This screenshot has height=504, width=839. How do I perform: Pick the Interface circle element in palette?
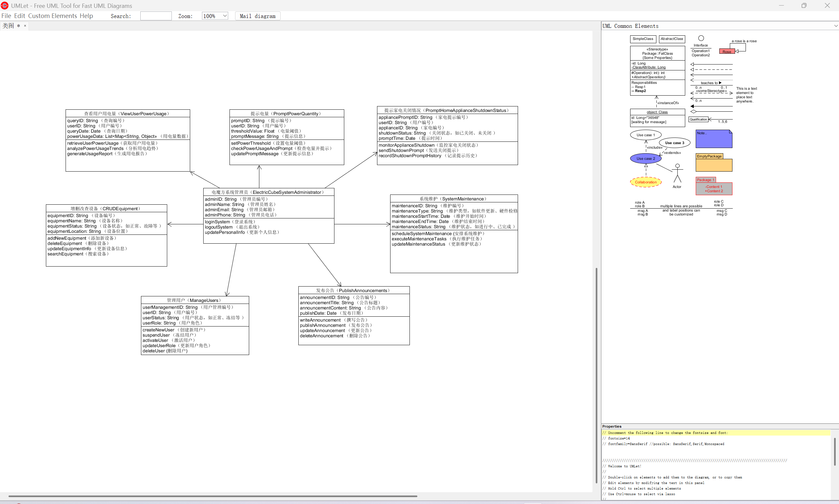click(x=701, y=38)
